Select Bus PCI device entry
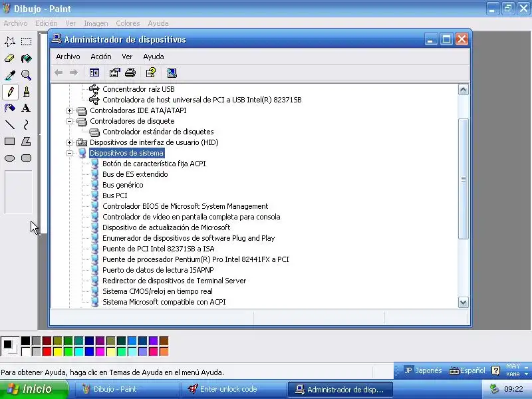This screenshot has width=532, height=399. pos(114,196)
